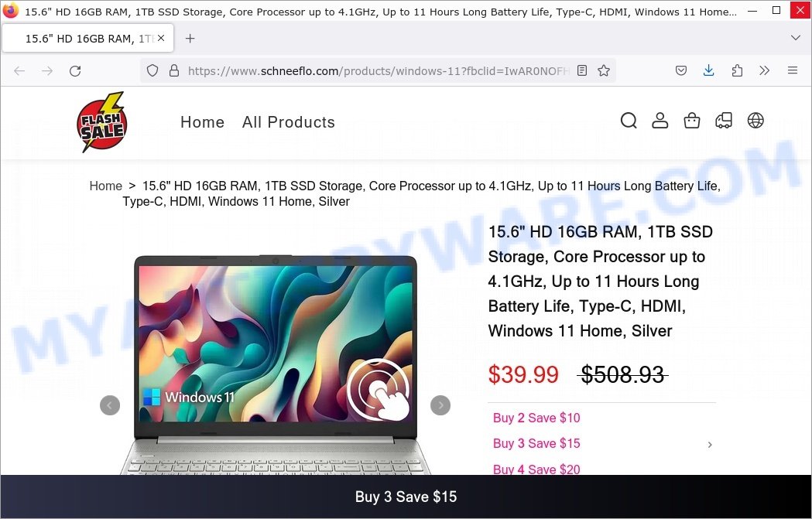This screenshot has width=812, height=519.
Task: Bookmark this page with the star icon
Action: tap(603, 71)
